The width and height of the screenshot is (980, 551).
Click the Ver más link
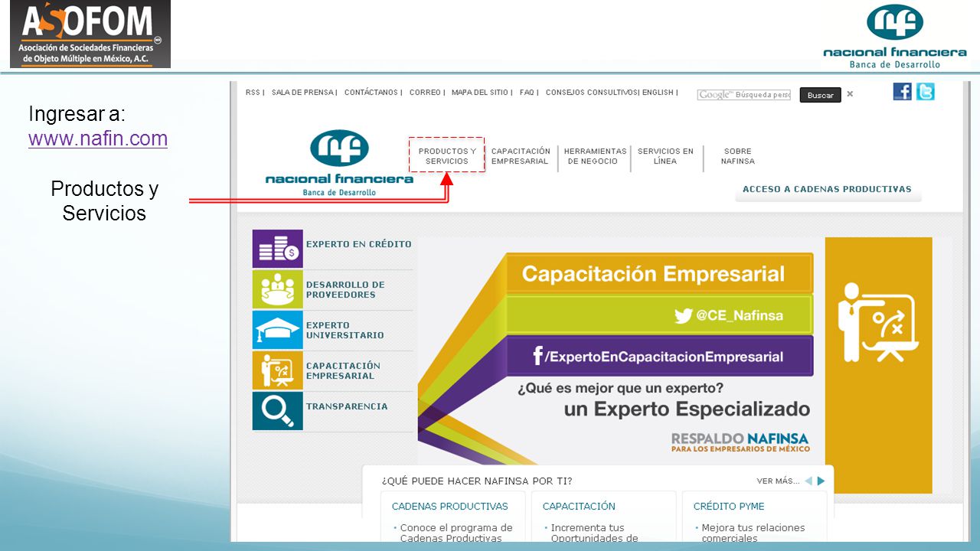click(777, 481)
